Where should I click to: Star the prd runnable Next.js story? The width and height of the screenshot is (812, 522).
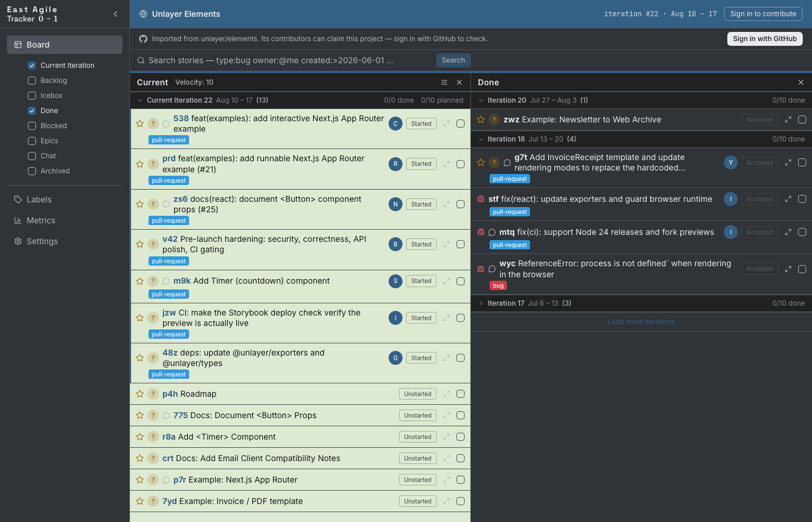(140, 164)
